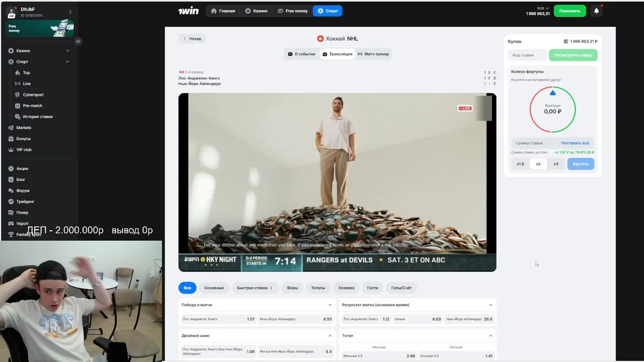Click the Пополнить deposit button
This screenshot has height=362, width=644.
coord(570,11)
